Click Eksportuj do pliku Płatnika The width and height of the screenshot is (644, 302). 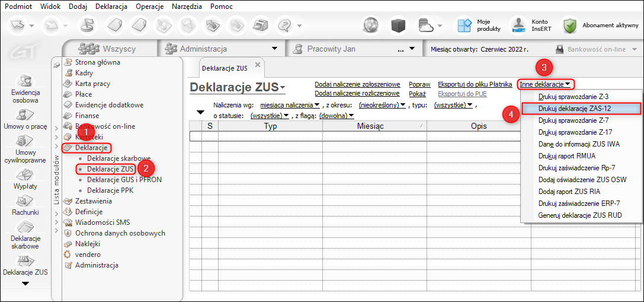[x=475, y=84]
